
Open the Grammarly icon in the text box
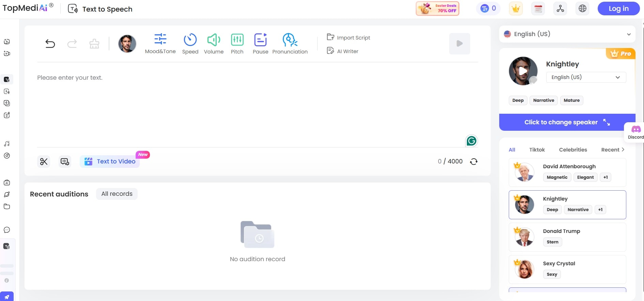coord(472,141)
